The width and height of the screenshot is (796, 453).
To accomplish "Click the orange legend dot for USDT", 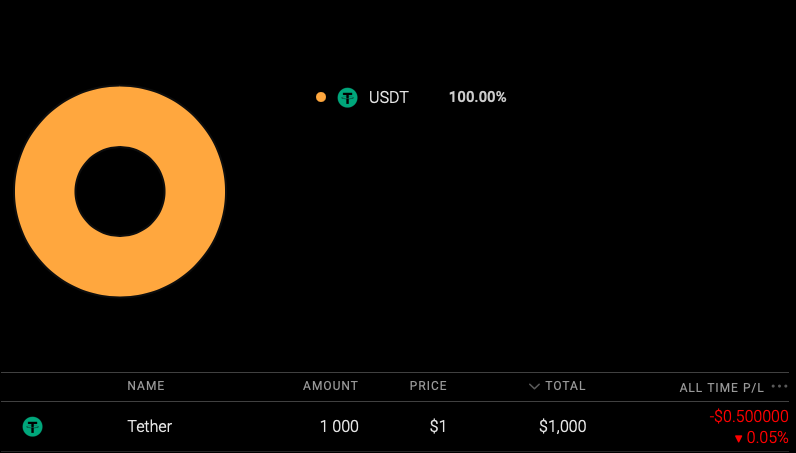I will click(321, 97).
